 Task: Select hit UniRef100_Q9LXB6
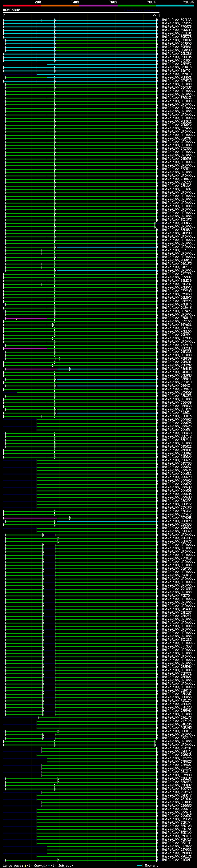point(177,54)
